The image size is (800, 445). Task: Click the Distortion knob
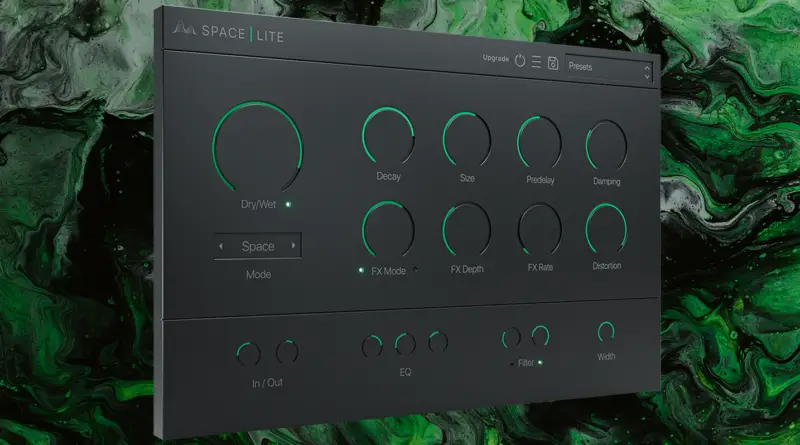606,229
